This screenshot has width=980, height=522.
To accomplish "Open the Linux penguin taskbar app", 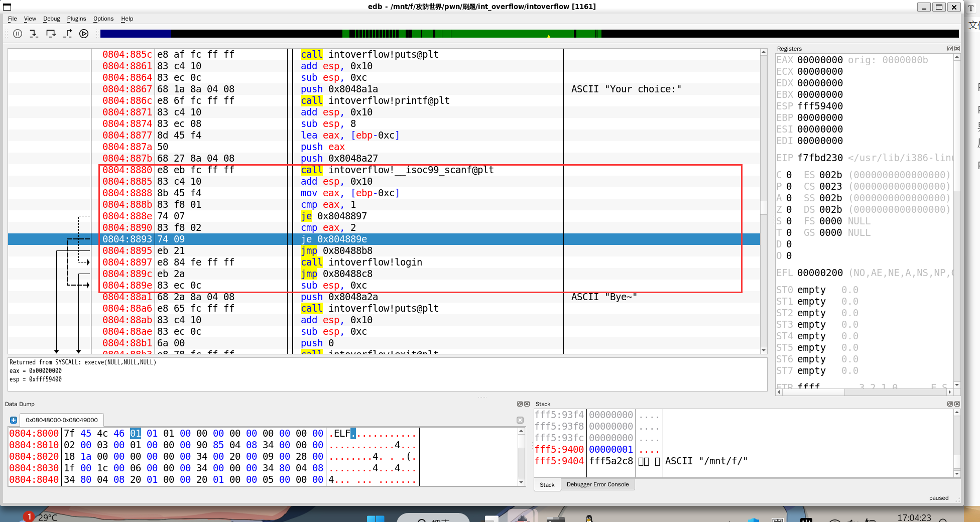I will tap(589, 518).
